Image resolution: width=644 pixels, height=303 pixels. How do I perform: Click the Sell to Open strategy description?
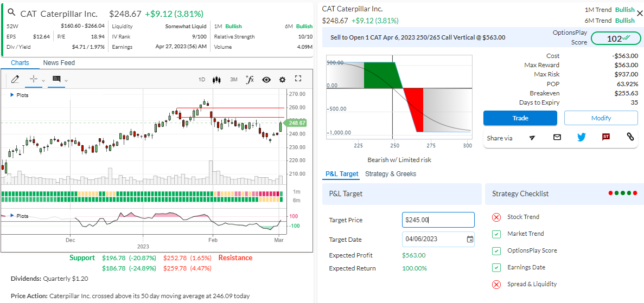418,37
